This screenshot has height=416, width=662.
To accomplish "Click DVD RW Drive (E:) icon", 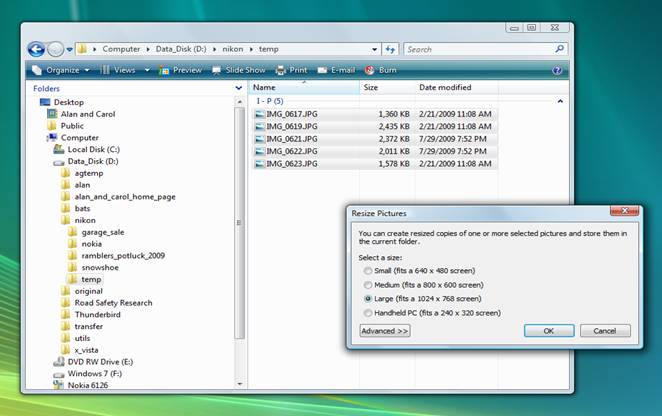I will click(59, 362).
